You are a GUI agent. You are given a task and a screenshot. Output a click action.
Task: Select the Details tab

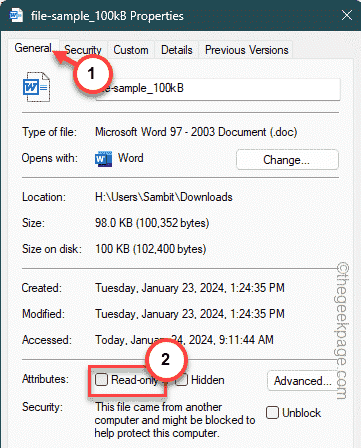(x=177, y=50)
